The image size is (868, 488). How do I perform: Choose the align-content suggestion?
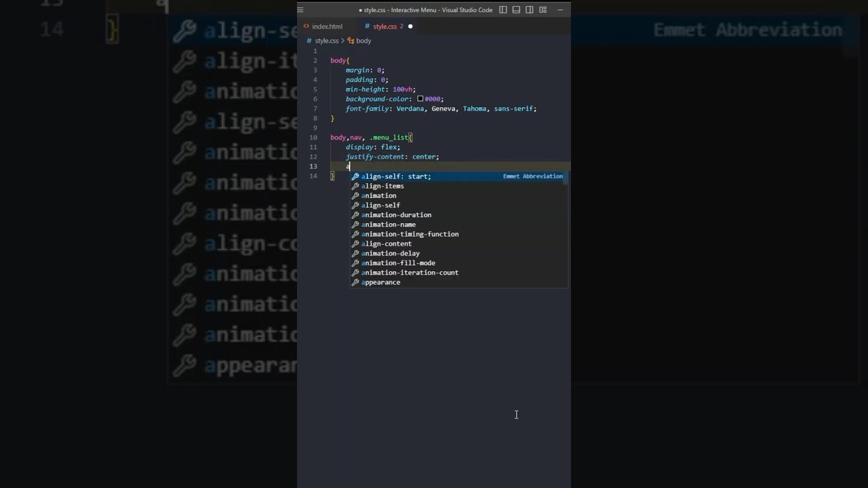click(458, 243)
